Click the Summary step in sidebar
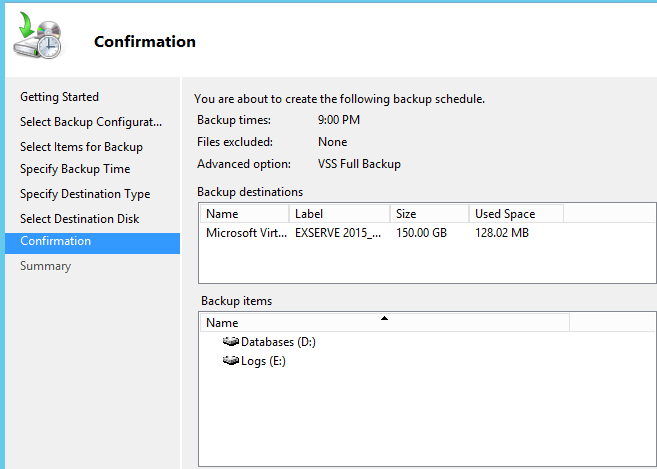The height and width of the screenshot is (469, 657). pos(45,266)
